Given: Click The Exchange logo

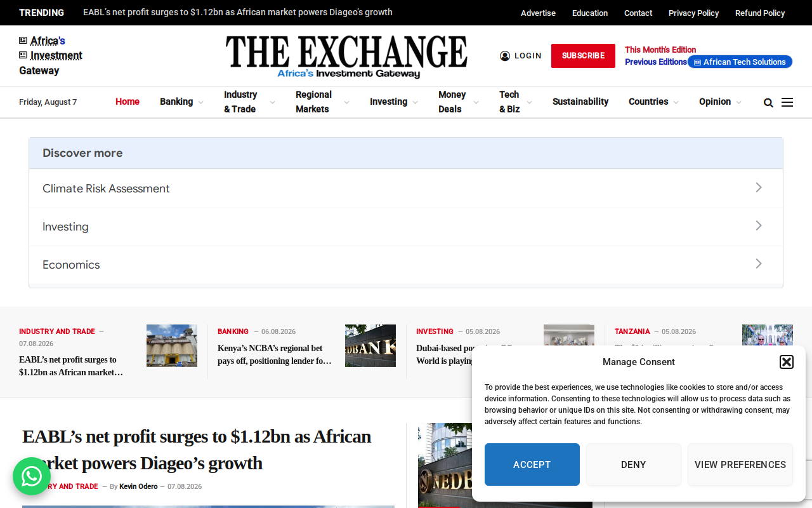Looking at the screenshot, I should (346, 57).
